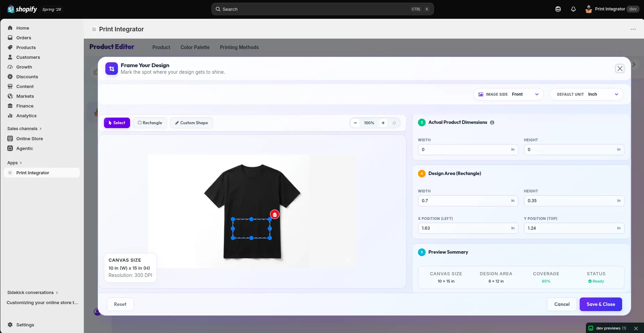
Task: Click the dashed design area rectangle
Action: (251, 229)
